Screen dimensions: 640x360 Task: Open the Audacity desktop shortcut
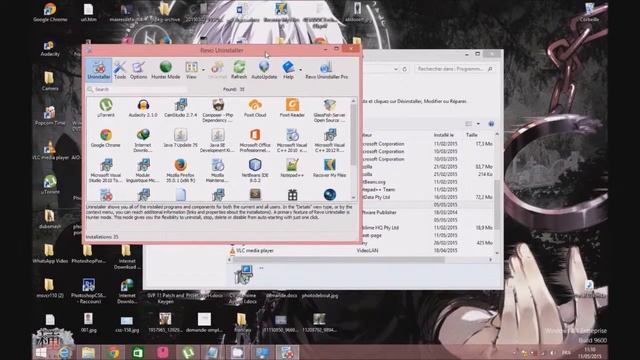[x=50, y=48]
